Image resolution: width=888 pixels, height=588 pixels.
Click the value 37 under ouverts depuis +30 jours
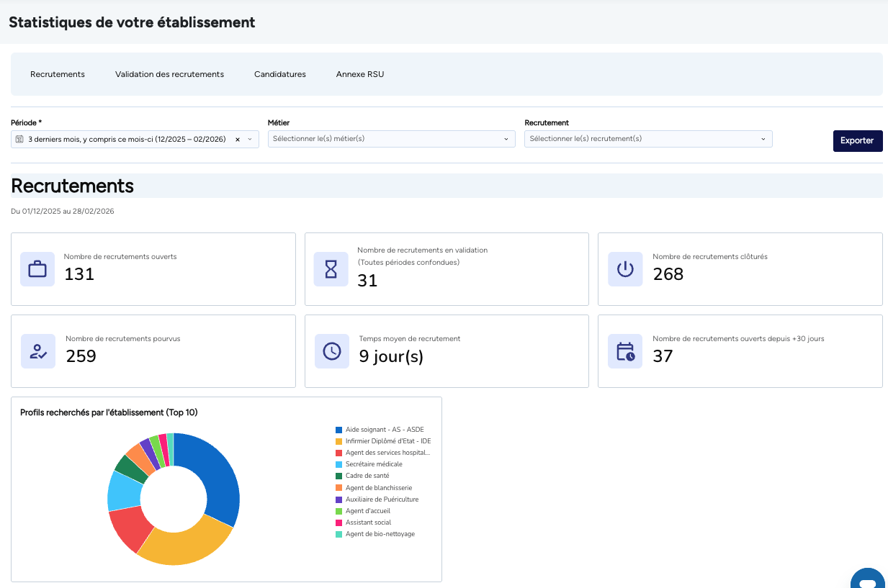(x=663, y=356)
